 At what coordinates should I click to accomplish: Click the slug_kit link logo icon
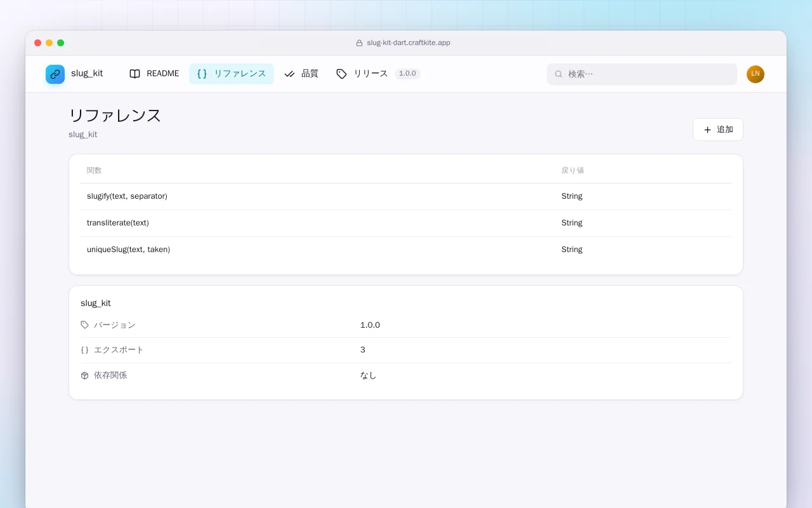click(55, 74)
